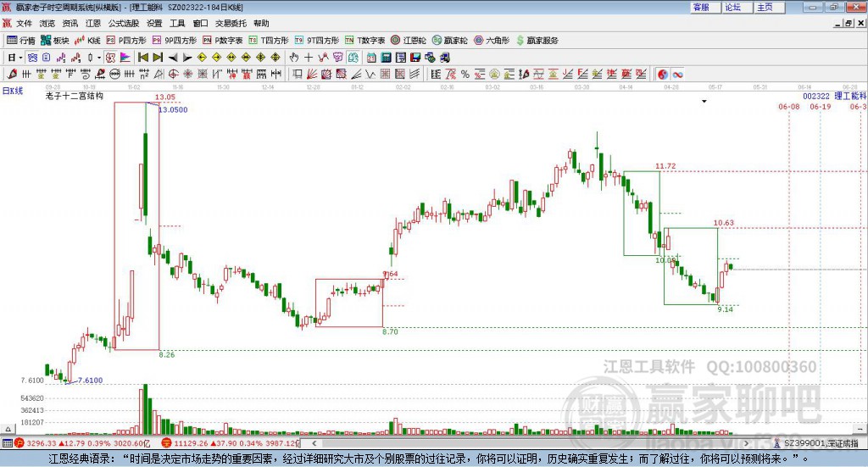Switch to the K线 chart view

click(87, 41)
